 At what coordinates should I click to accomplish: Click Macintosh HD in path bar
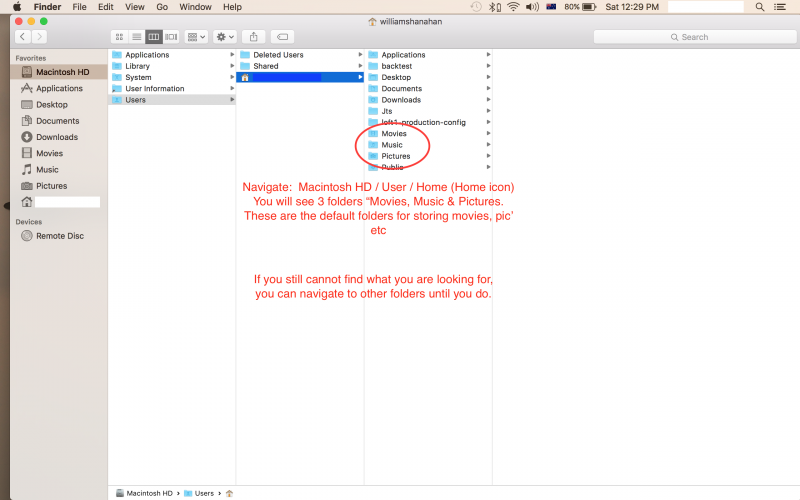click(x=144, y=493)
